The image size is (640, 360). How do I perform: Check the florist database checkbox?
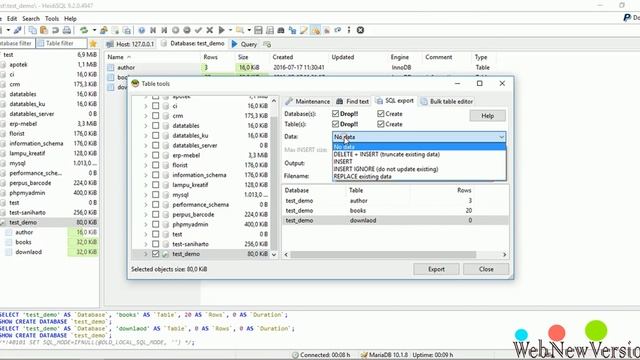tap(156, 165)
